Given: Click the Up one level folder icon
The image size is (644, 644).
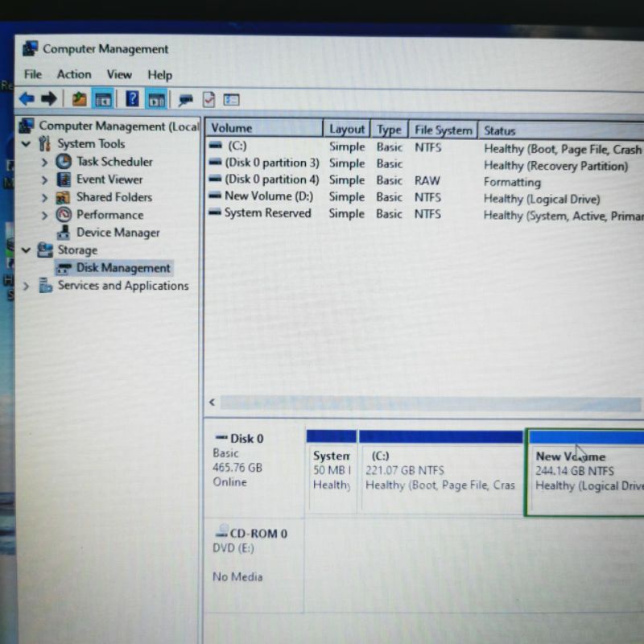Looking at the screenshot, I should click(79, 99).
